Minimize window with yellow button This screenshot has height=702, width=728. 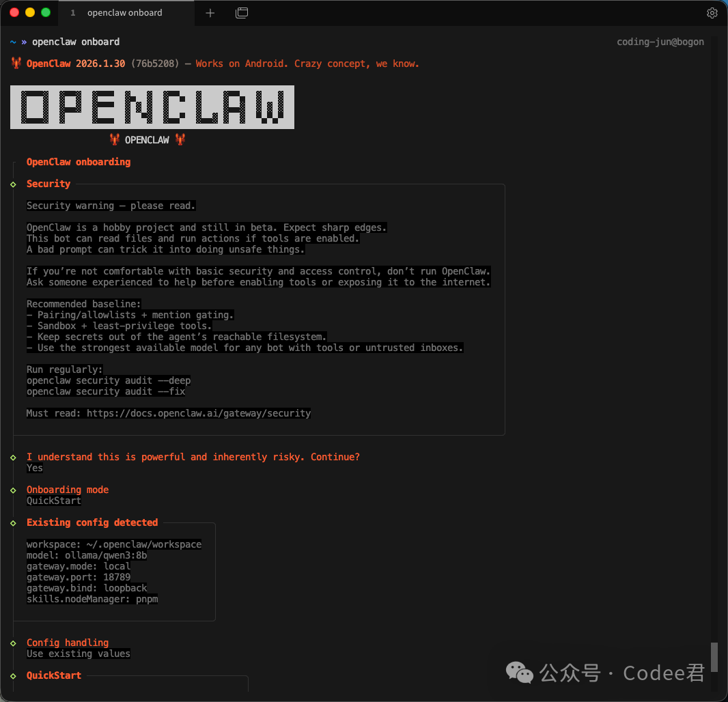pos(30,12)
